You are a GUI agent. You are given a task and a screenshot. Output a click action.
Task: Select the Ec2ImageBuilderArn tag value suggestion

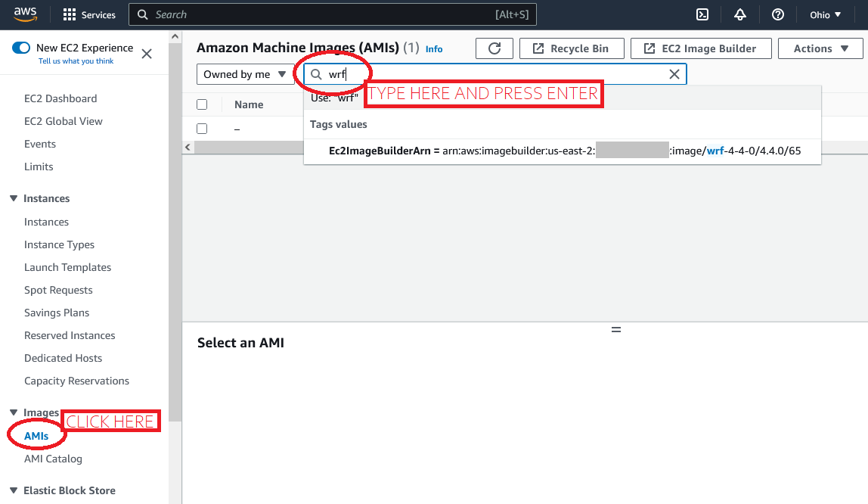point(562,151)
